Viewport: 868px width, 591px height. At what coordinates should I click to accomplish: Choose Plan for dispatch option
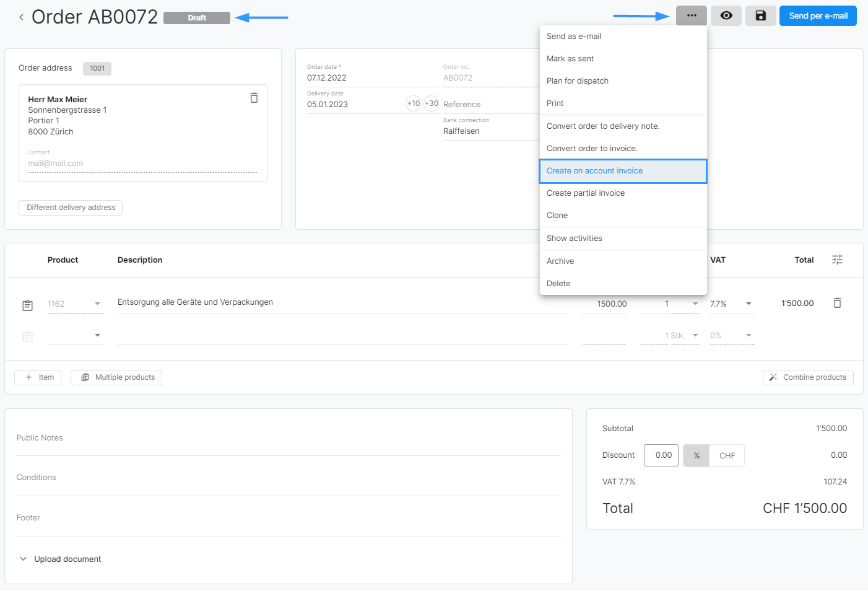point(623,81)
